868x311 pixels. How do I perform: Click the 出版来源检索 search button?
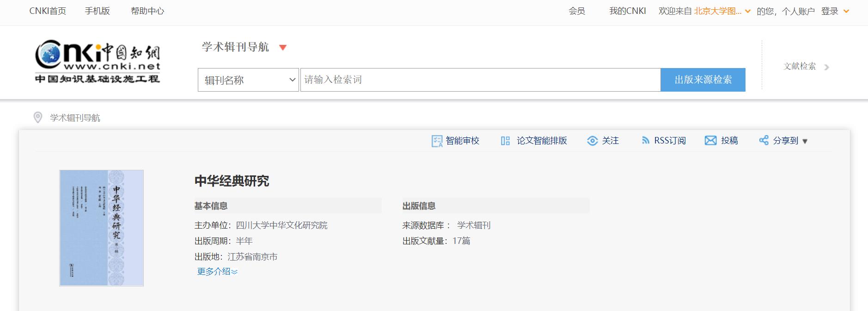[x=703, y=80]
